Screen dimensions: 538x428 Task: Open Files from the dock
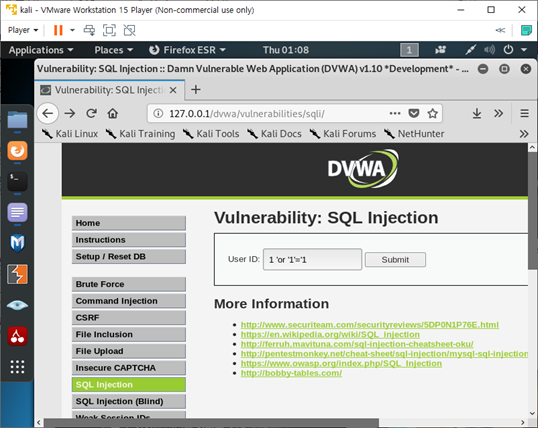point(17,120)
